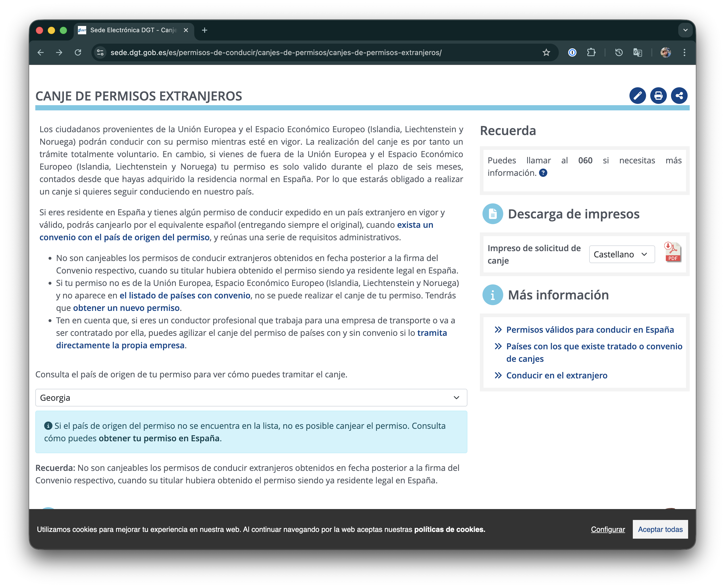Expand the tab search chevron button
Image resolution: width=725 pixels, height=588 pixels.
click(685, 30)
